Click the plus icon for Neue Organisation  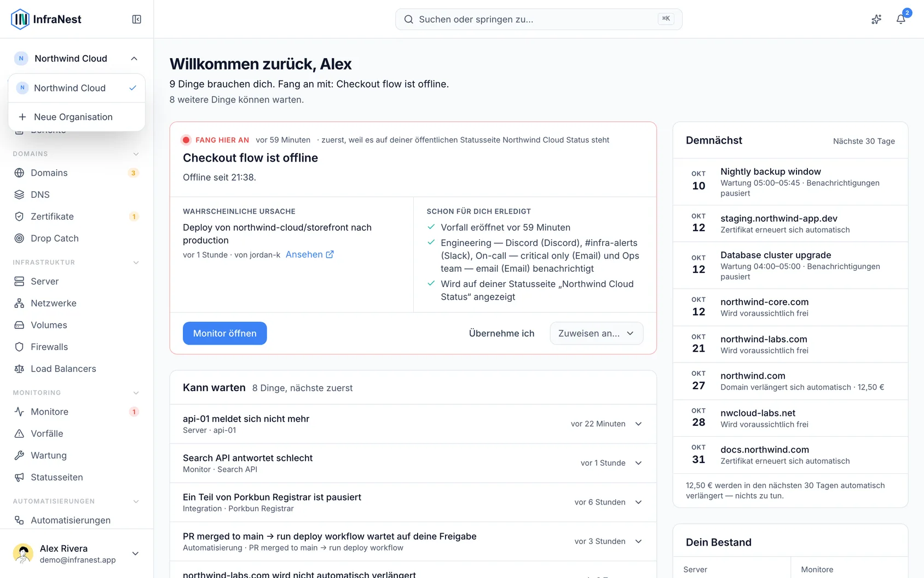(22, 117)
